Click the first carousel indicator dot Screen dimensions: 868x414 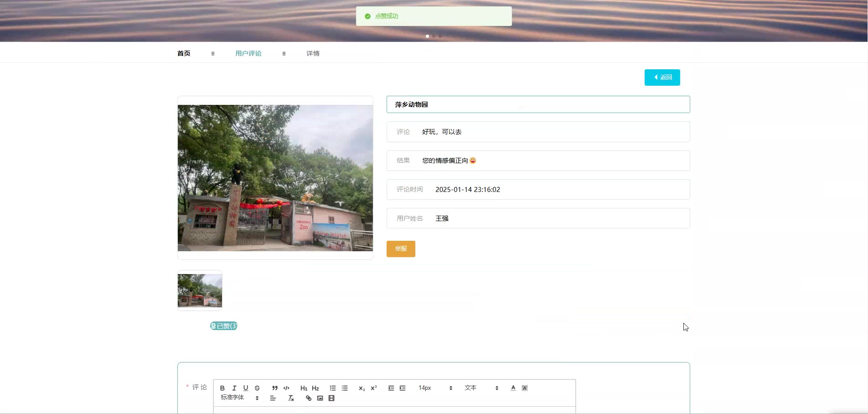pyautogui.click(x=427, y=36)
